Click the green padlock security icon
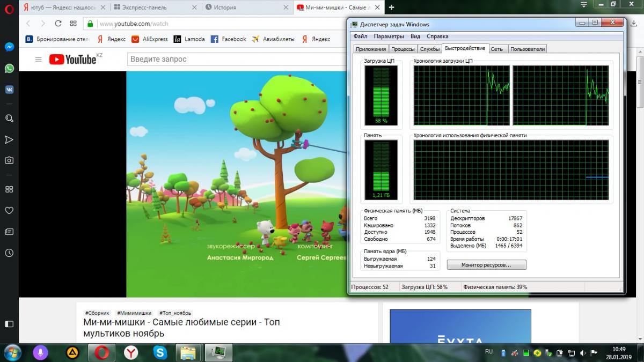The width and height of the screenshot is (644, 362). point(90,24)
